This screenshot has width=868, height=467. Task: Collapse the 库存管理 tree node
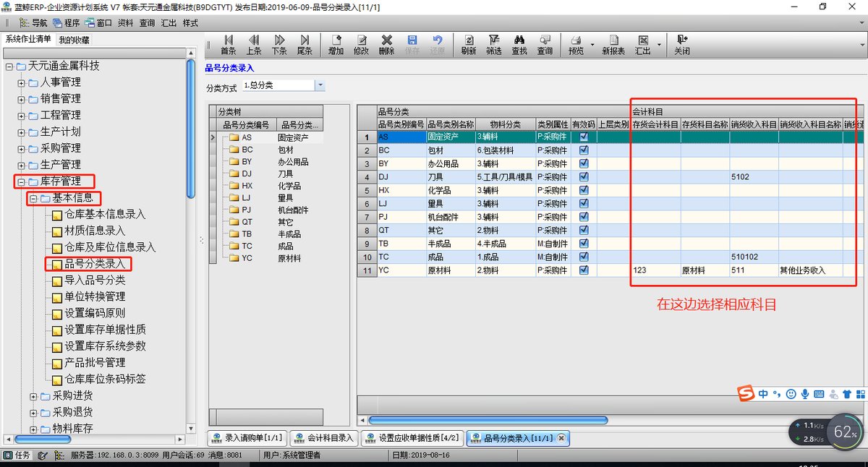coord(21,181)
